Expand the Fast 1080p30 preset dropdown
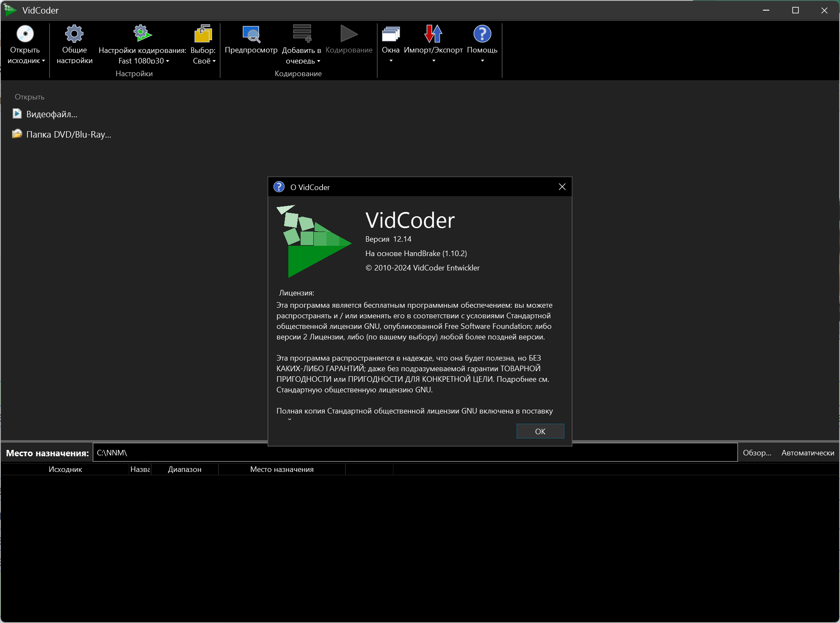This screenshot has width=840, height=623. point(168,61)
